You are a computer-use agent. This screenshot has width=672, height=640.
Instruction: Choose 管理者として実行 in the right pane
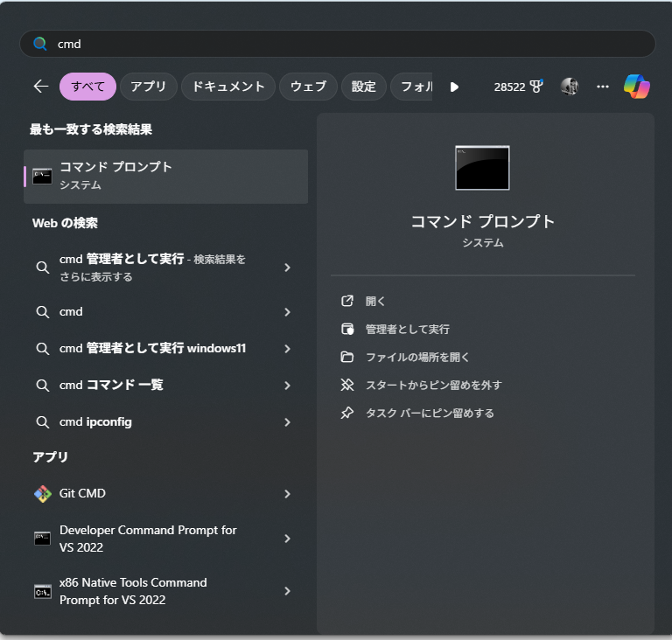click(x=407, y=329)
